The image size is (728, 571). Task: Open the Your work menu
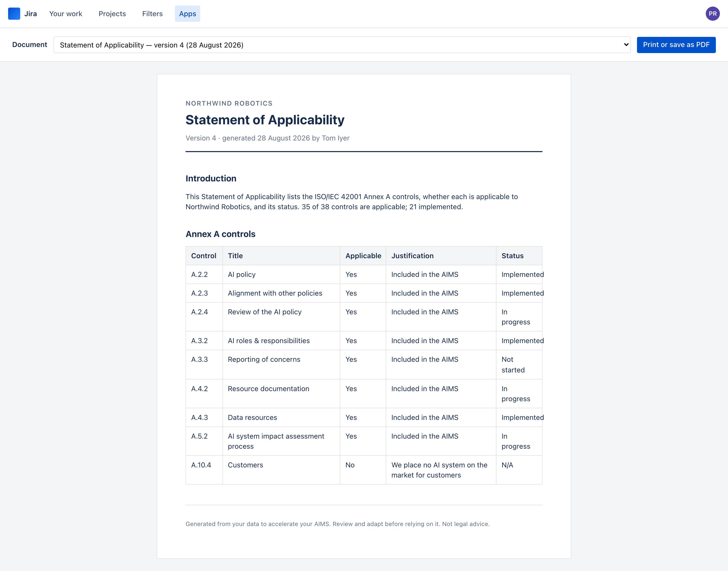point(65,14)
